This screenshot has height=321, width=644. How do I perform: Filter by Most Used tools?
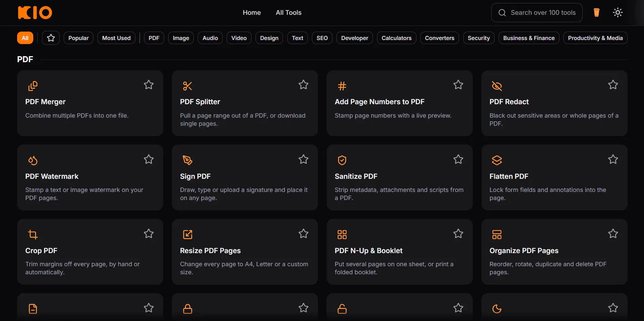pos(117,38)
